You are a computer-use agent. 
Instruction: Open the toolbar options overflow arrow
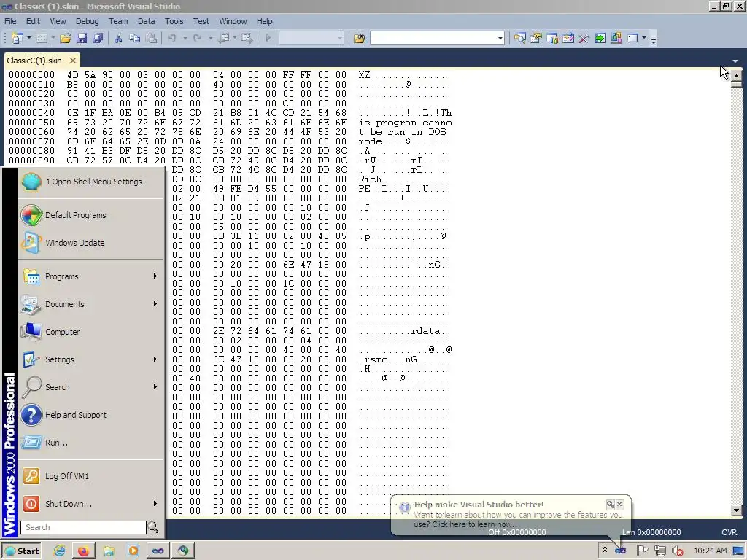[654, 40]
